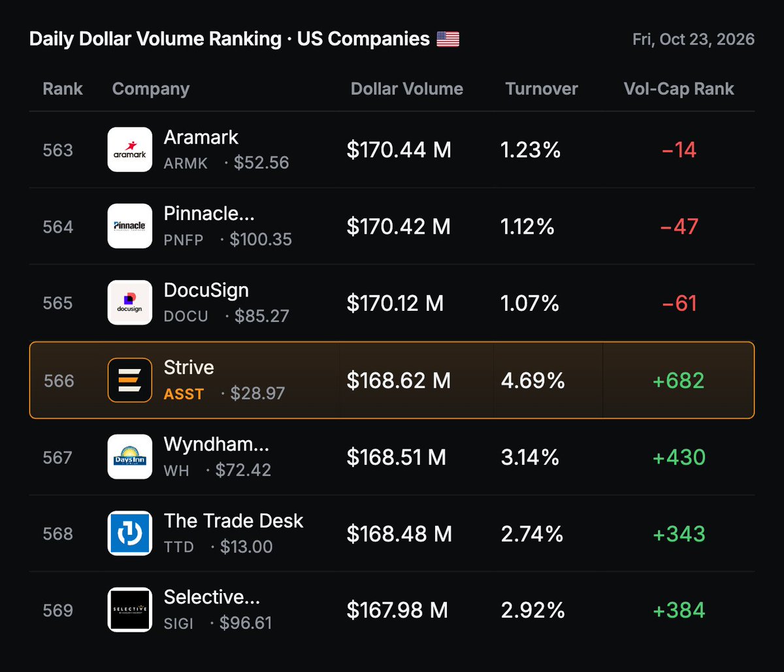Open the Aramark company name link
The width and height of the screenshot is (784, 672).
201,137
